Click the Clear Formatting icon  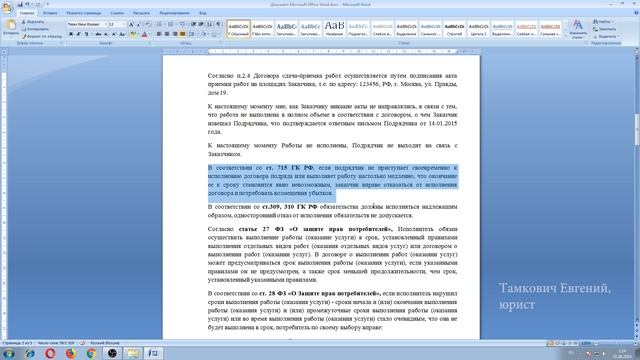point(147,24)
